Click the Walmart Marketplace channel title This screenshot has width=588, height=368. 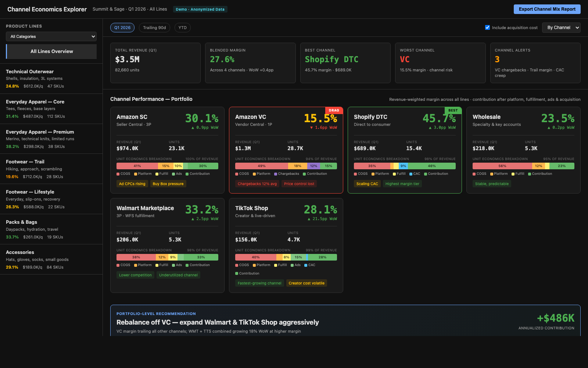145,208
